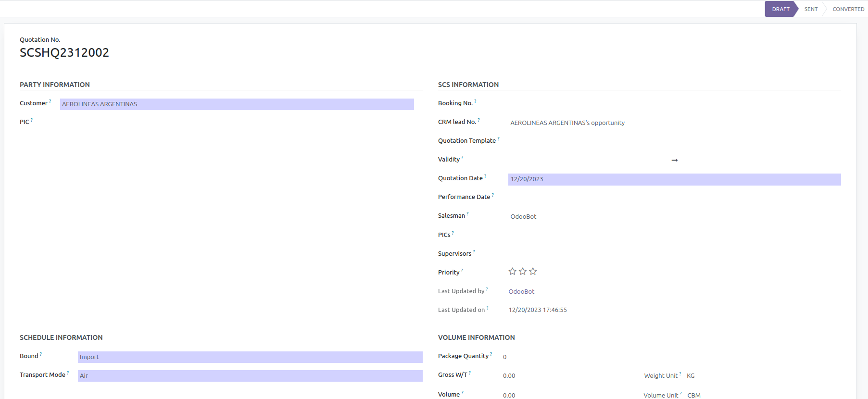Set priority to the second star
This screenshot has width=868, height=399.
[x=523, y=272]
